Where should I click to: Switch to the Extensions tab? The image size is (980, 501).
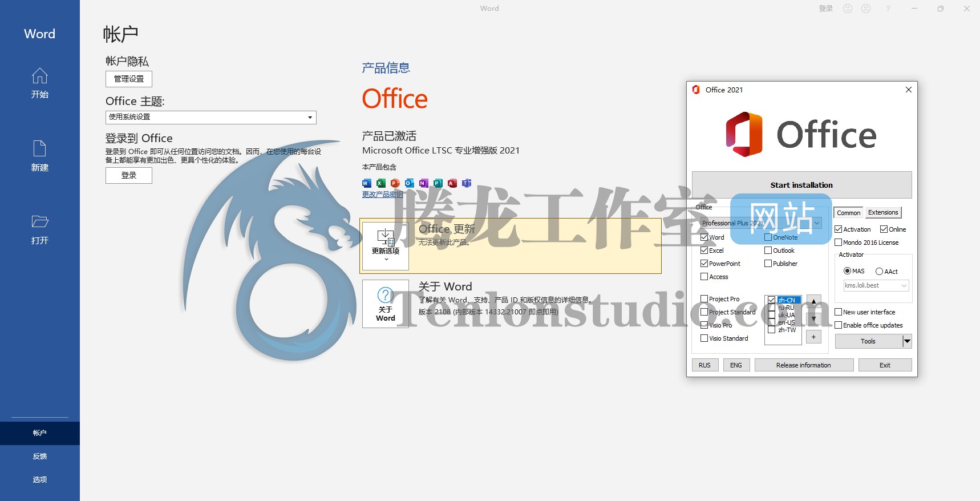[883, 212]
